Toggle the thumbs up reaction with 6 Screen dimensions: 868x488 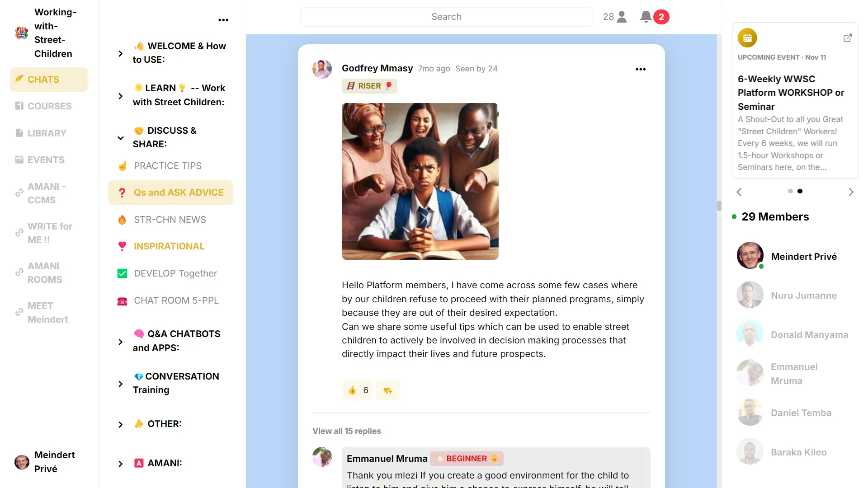[x=358, y=390]
